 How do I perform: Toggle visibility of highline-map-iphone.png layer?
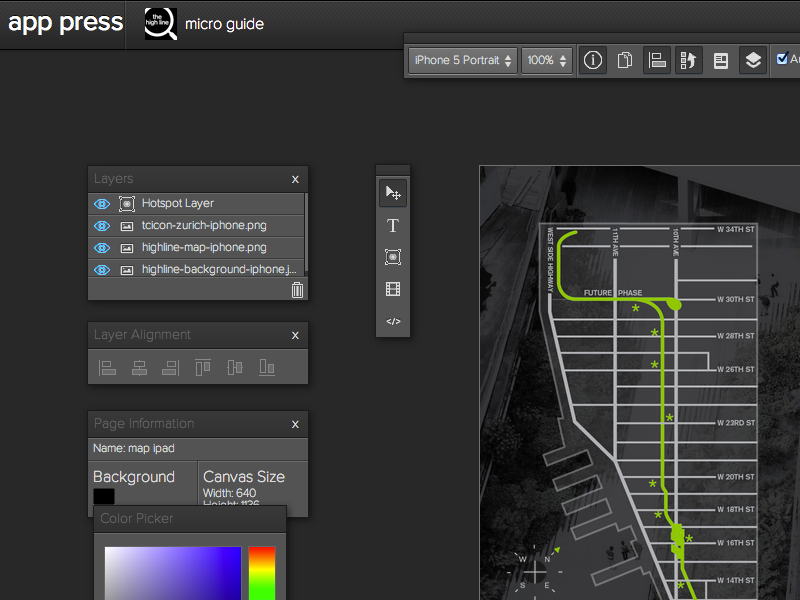pyautogui.click(x=101, y=247)
